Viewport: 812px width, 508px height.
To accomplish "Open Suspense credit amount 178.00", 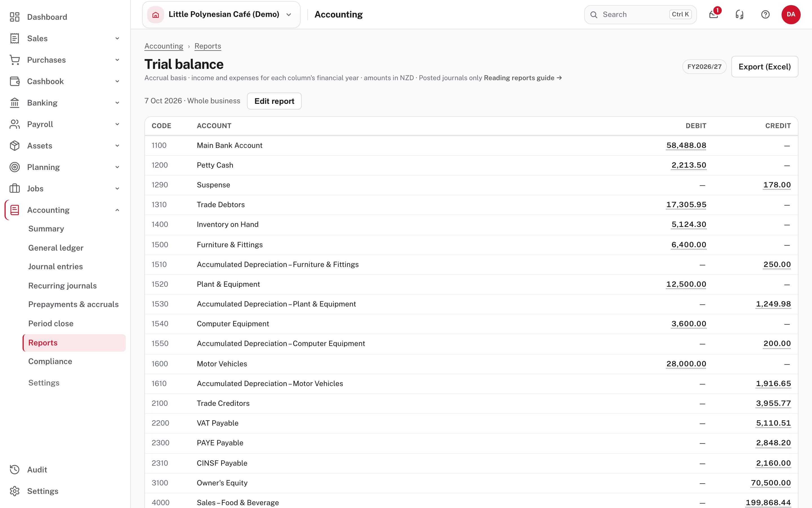I will [777, 185].
